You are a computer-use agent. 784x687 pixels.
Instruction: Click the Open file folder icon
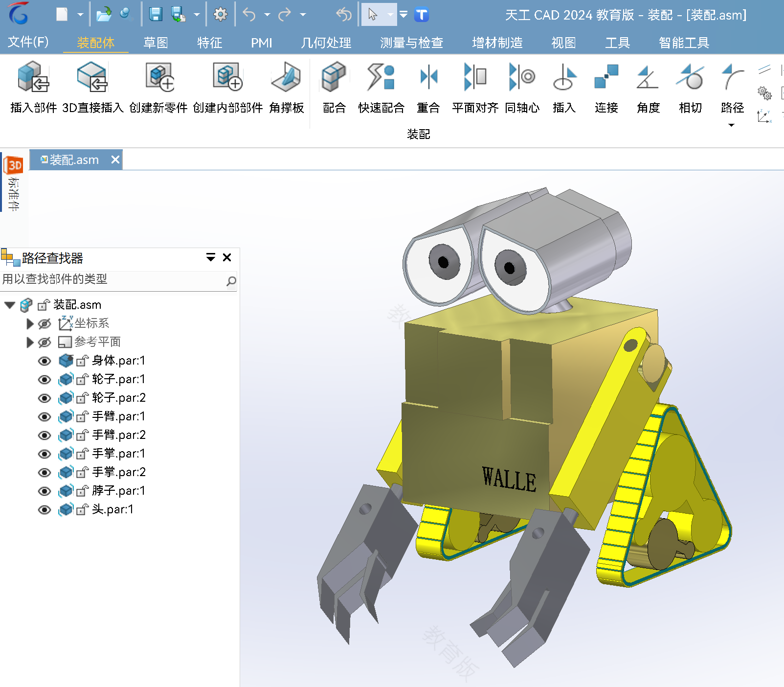coord(104,15)
